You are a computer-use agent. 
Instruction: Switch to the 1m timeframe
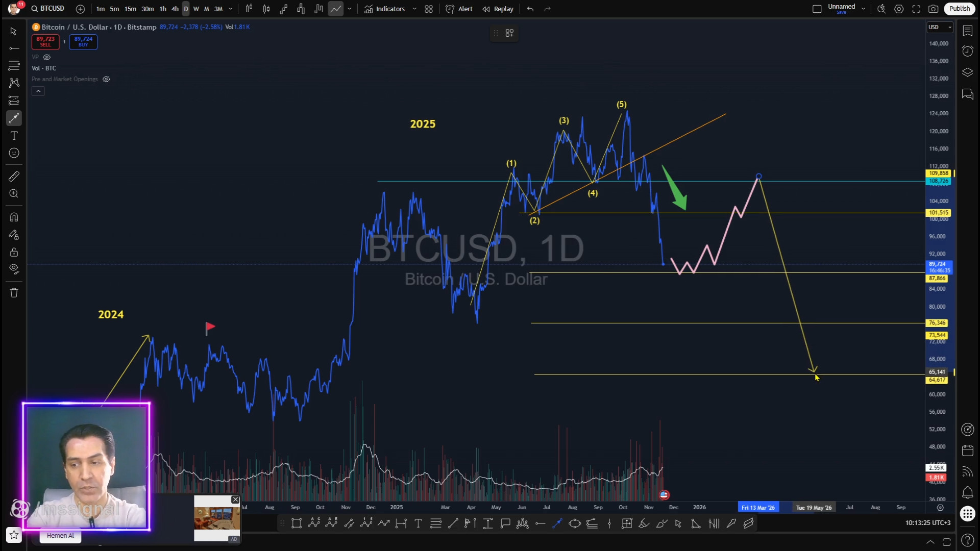pyautogui.click(x=101, y=9)
